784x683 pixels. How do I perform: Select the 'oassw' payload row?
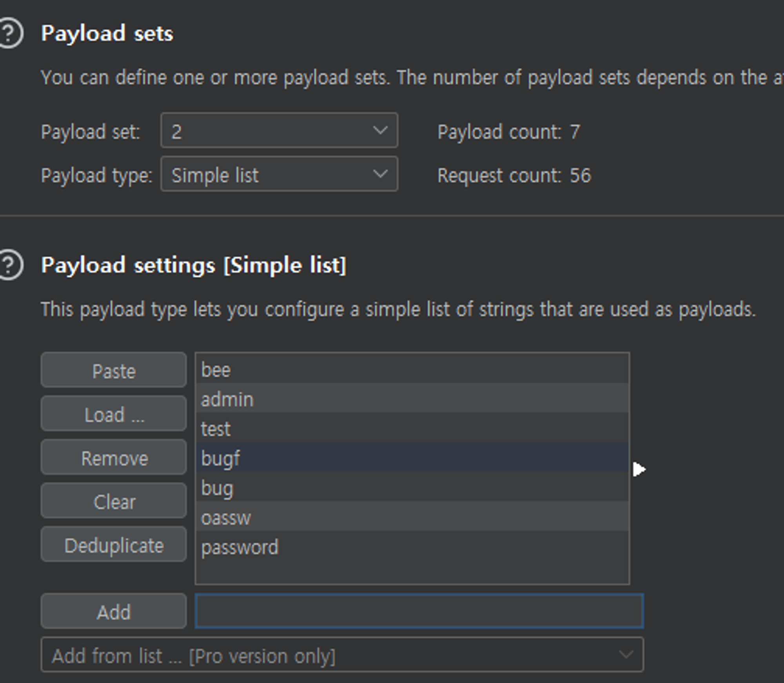pyautogui.click(x=412, y=516)
